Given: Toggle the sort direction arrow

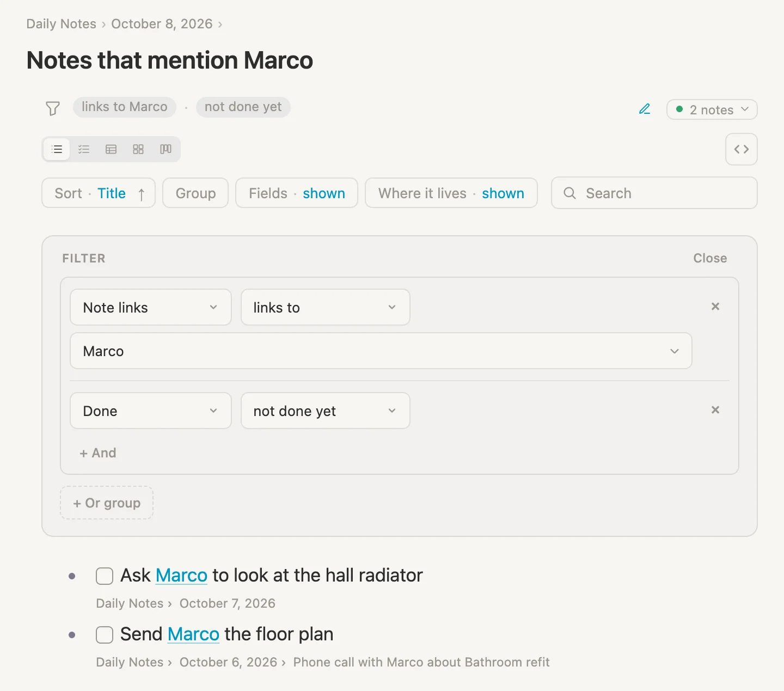Looking at the screenshot, I should (142, 194).
